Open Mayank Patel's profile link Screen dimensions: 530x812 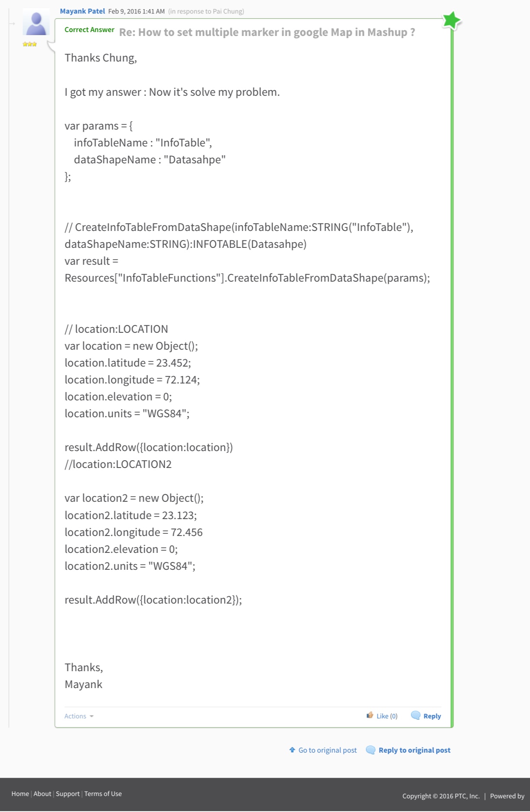click(82, 11)
